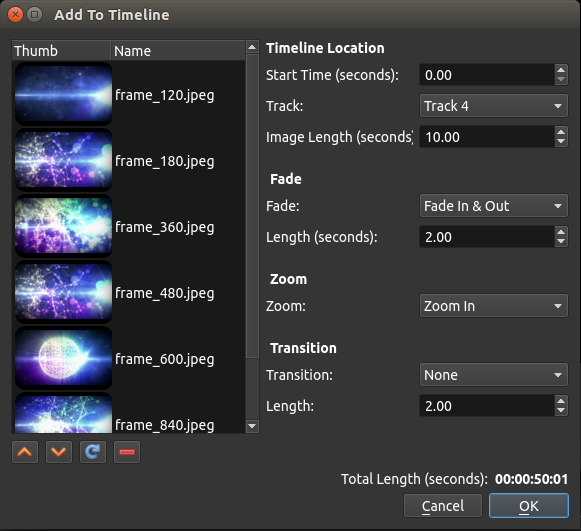The image size is (581, 531).
Task: Decrease Fade Length with down arrow
Action: tap(561, 242)
